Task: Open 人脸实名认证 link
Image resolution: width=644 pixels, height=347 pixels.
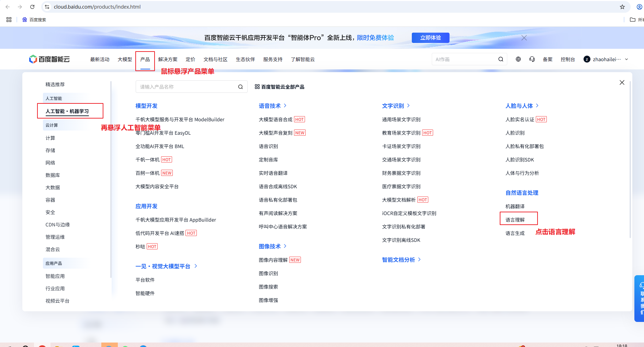Action: pyautogui.click(x=520, y=120)
